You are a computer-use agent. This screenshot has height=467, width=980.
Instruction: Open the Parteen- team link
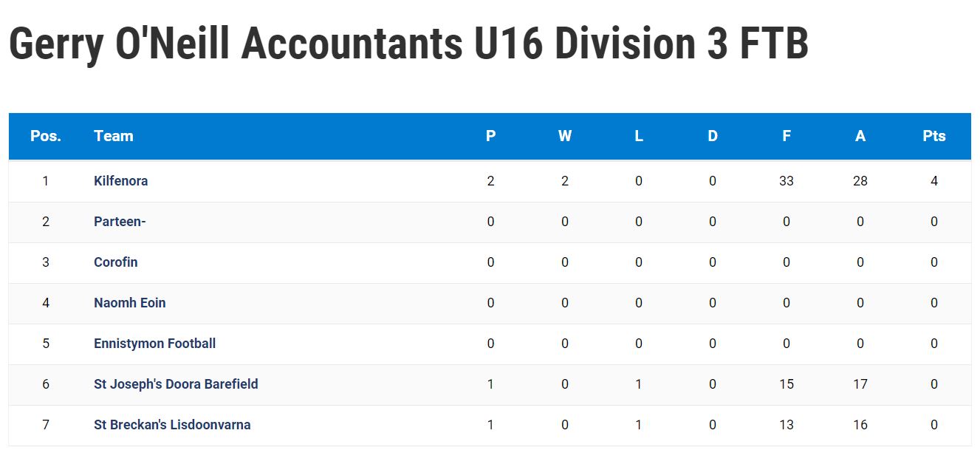(x=120, y=222)
